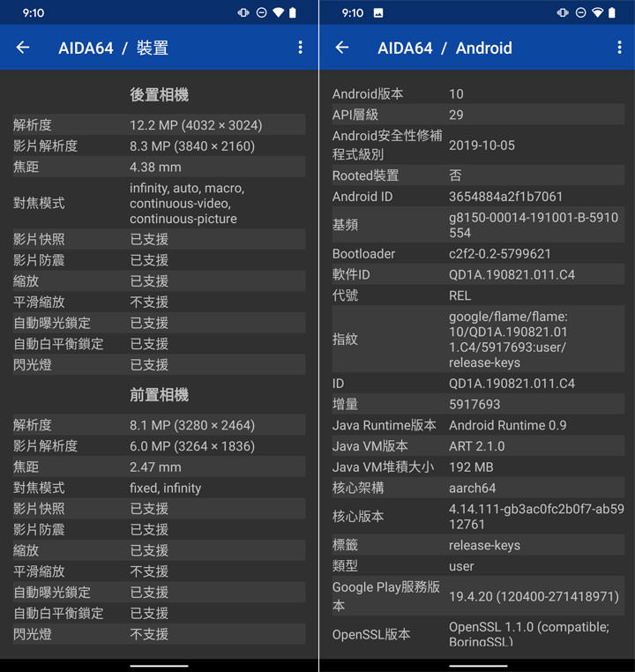Tap the rear camera 自動白平衡鎖定 row
This screenshot has height=672, width=635.
[x=160, y=344]
